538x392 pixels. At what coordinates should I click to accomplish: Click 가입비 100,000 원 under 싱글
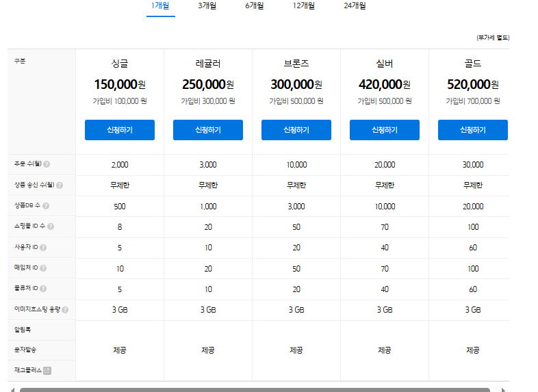point(120,101)
